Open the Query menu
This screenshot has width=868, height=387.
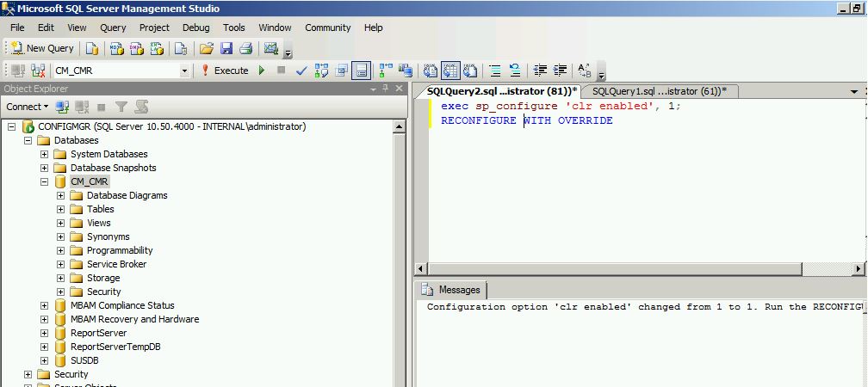click(113, 28)
